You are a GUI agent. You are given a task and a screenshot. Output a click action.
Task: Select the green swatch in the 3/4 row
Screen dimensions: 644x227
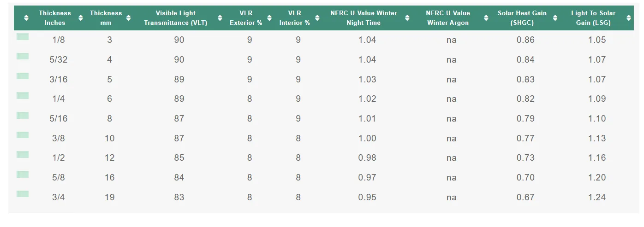pyautogui.click(x=23, y=194)
